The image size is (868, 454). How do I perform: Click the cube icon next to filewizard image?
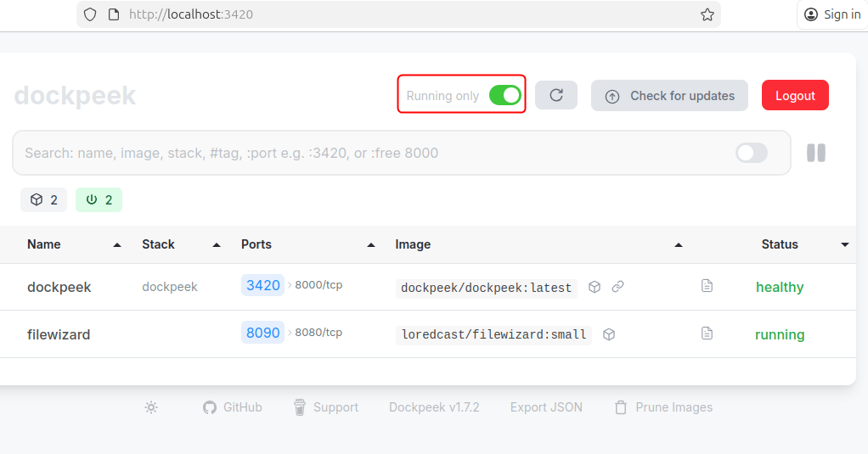click(x=609, y=334)
